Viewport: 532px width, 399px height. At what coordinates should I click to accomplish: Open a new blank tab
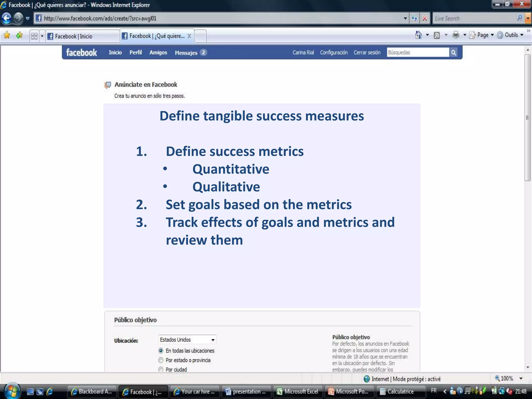pos(200,36)
